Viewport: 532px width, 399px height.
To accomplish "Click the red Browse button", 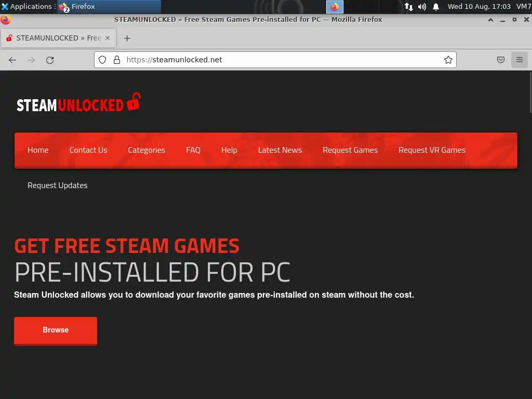I will 56,331.
